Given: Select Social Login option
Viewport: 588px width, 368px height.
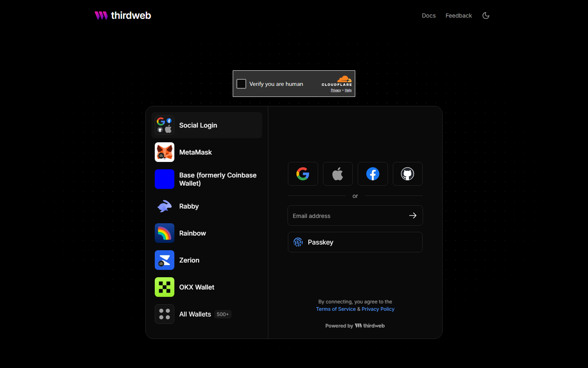Looking at the screenshot, I should pyautogui.click(x=207, y=125).
